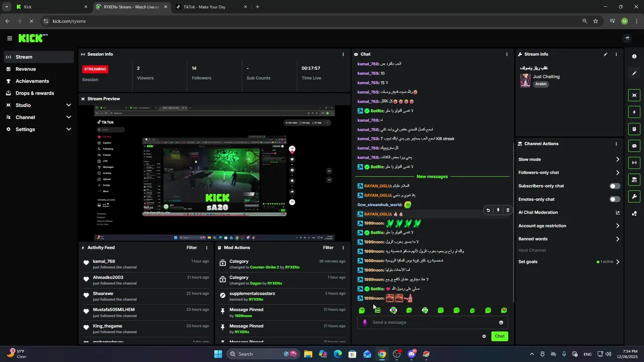Click username supplementalcoasterz in Mod Actions

tap(252, 294)
